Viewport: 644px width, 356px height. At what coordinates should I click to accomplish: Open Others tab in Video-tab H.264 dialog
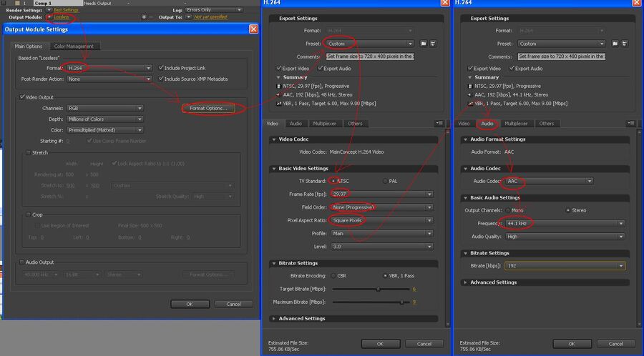point(355,124)
